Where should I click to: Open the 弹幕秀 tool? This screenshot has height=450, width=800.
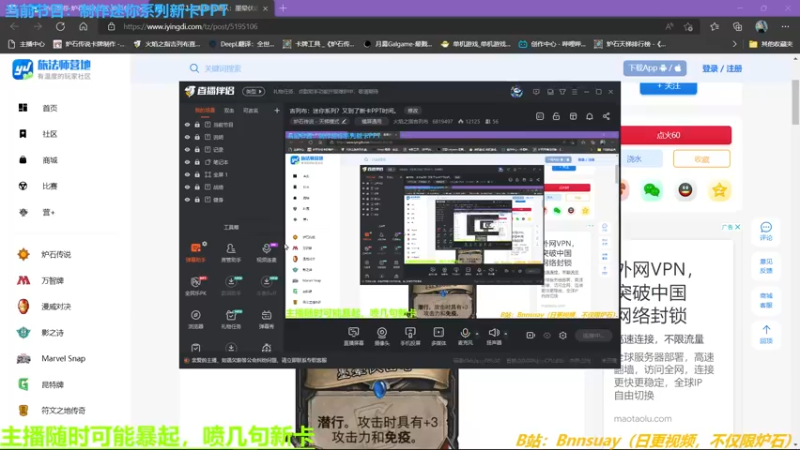click(x=266, y=319)
